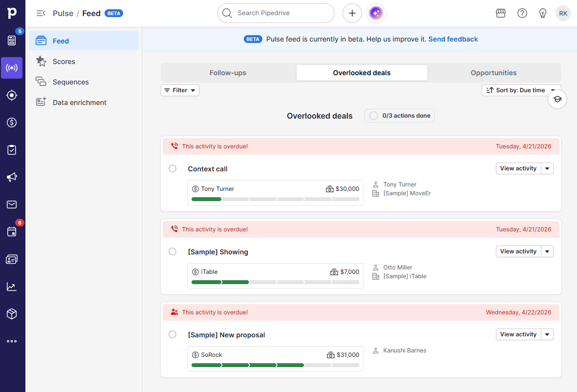Viewport: 577px width, 392px height.
Task: Open the Marketplace icon in the top bar
Action: (x=501, y=13)
